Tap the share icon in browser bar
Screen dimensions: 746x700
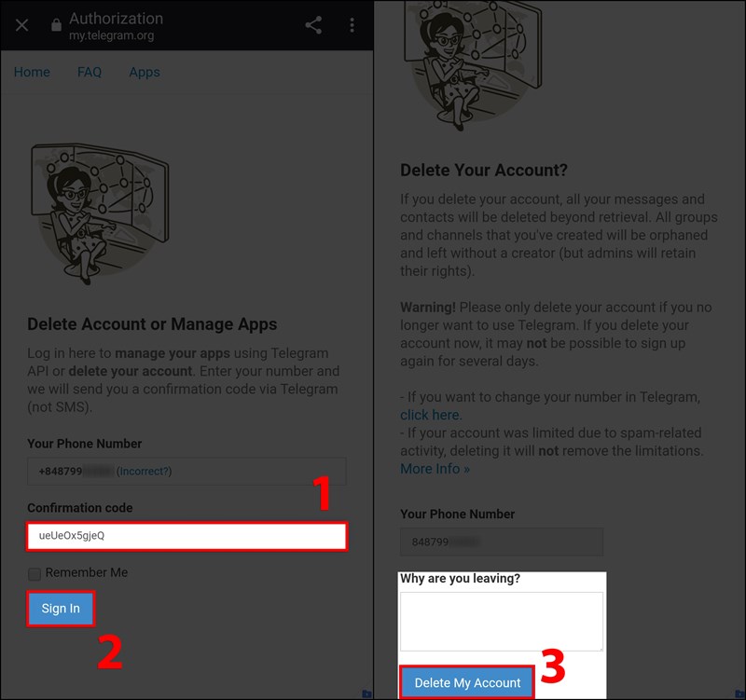point(313,25)
